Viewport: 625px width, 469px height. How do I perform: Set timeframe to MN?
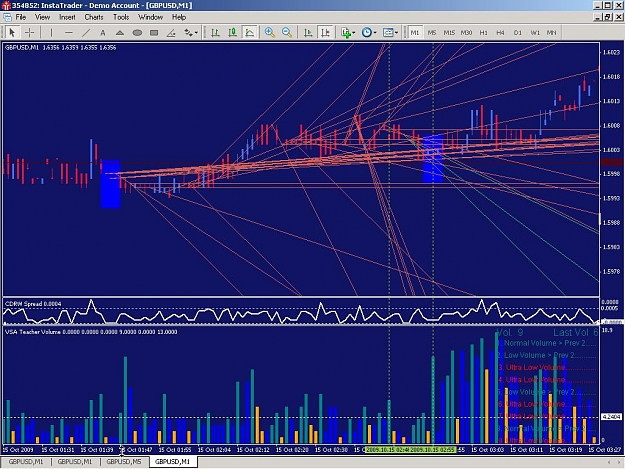[x=552, y=33]
